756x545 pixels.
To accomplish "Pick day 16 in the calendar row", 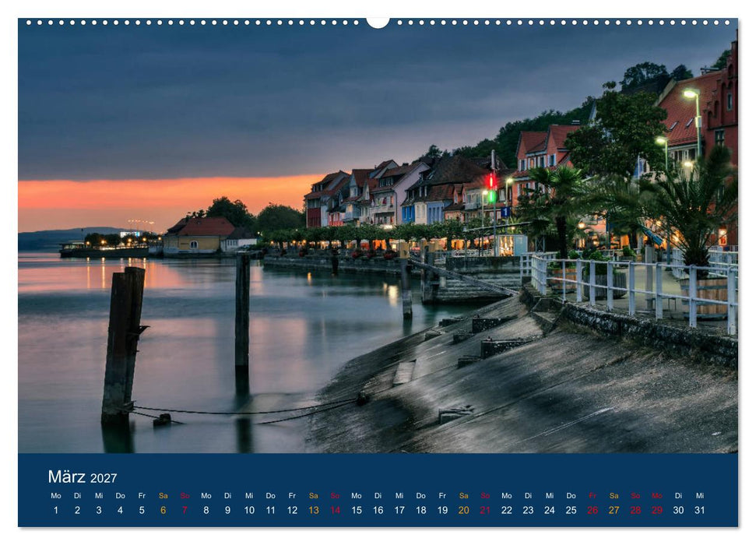I will 378,510.
